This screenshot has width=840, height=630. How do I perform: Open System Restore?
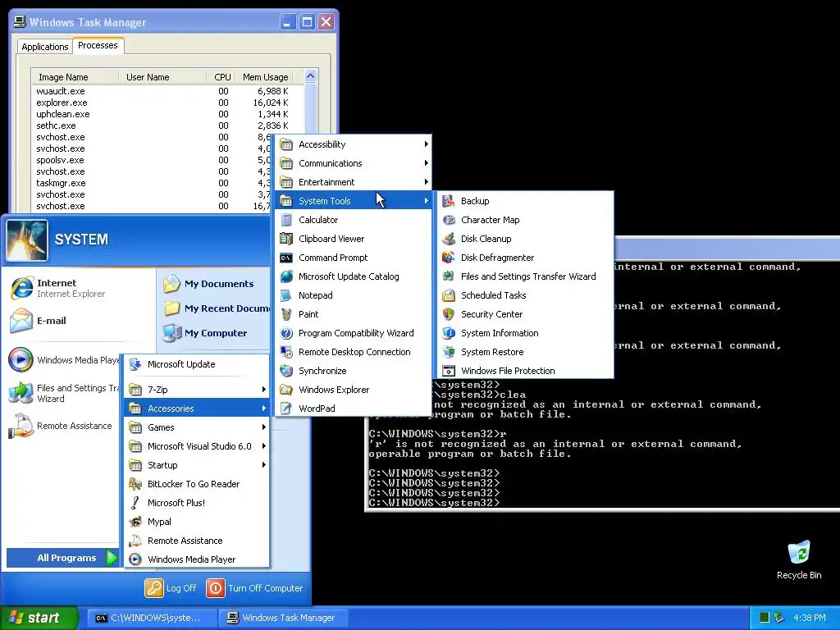[525, 351]
